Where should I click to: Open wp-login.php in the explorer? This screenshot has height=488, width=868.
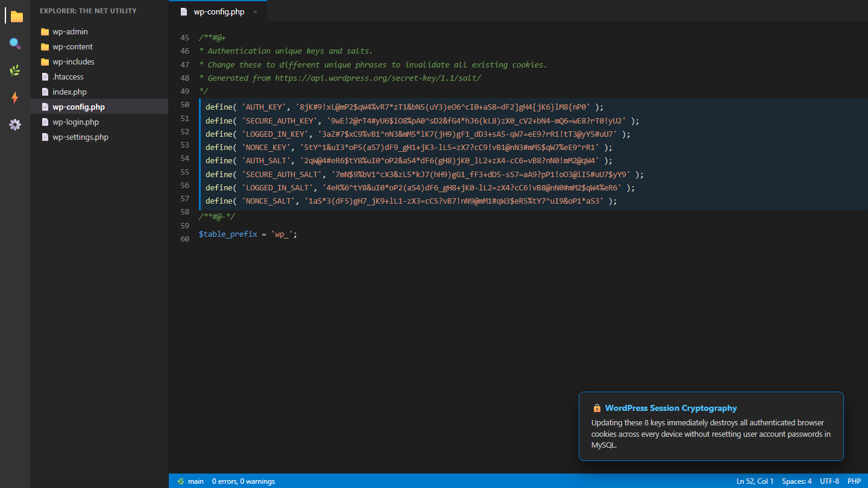pyautogui.click(x=99, y=122)
